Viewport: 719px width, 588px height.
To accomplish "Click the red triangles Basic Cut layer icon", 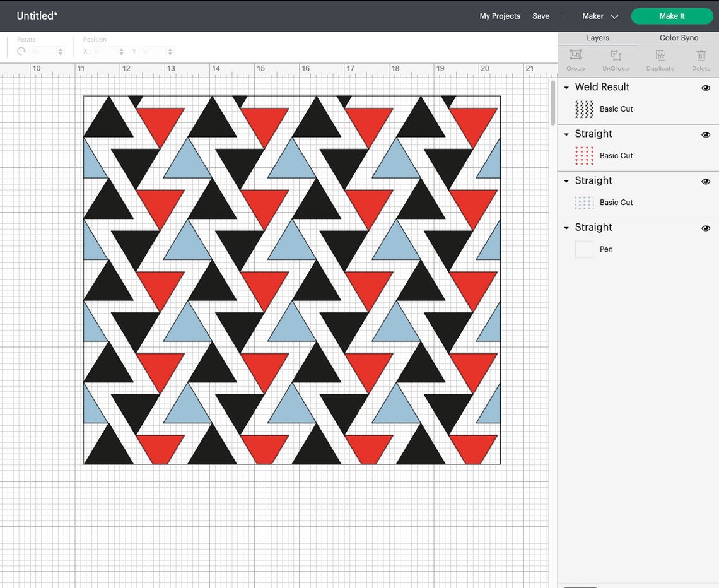I will coord(584,155).
